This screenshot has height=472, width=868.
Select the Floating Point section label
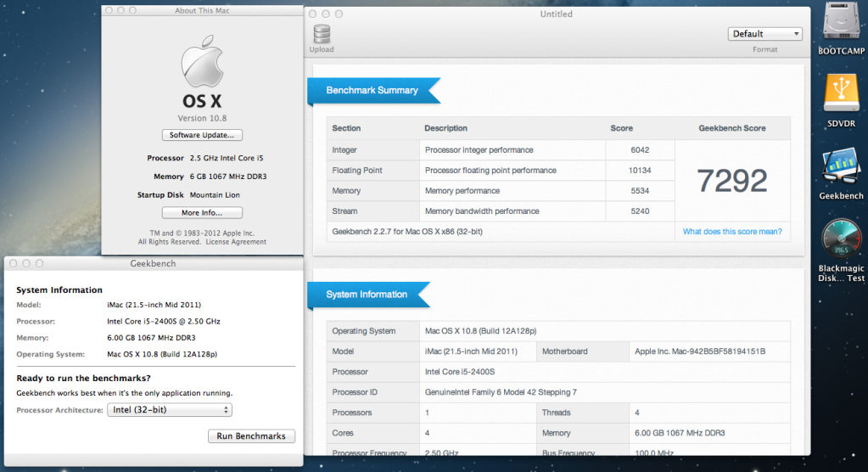pos(357,171)
